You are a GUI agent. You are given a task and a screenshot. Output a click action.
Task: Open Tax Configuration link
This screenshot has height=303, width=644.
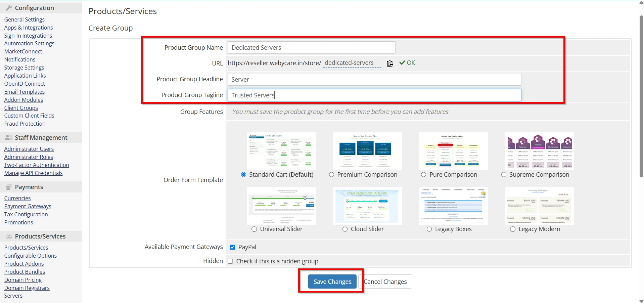(x=26, y=214)
